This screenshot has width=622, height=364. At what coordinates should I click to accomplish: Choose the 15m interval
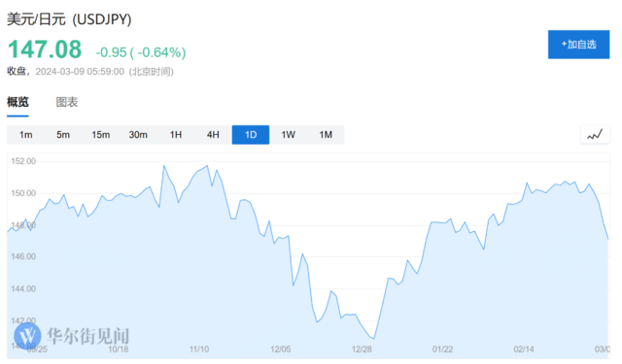click(x=101, y=135)
